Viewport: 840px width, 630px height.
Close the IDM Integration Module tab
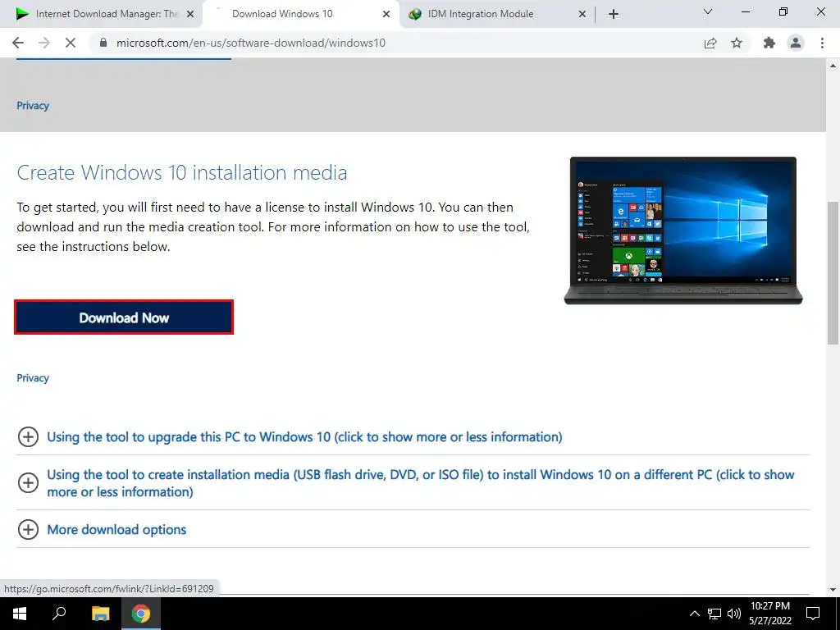(x=582, y=15)
